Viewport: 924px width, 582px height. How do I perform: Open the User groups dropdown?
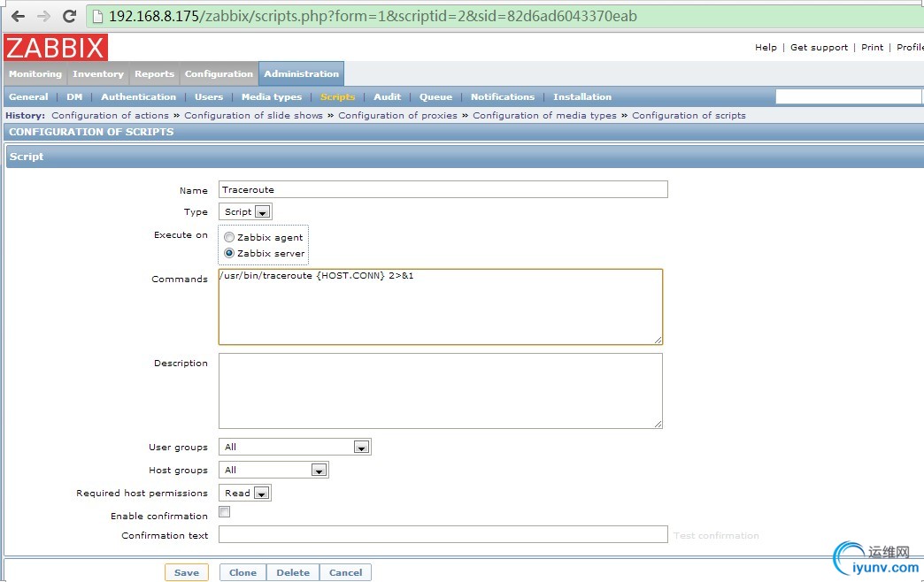point(295,447)
